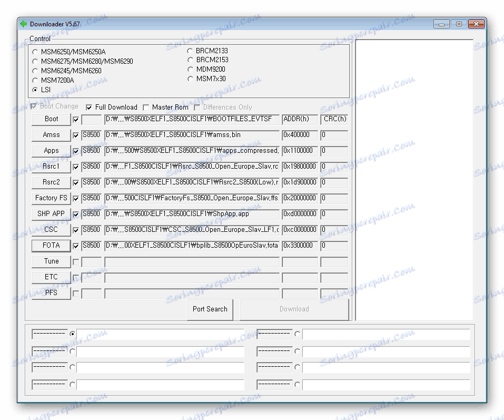The image size is (504, 420).
Task: Click the FOTA button
Action: click(51, 246)
